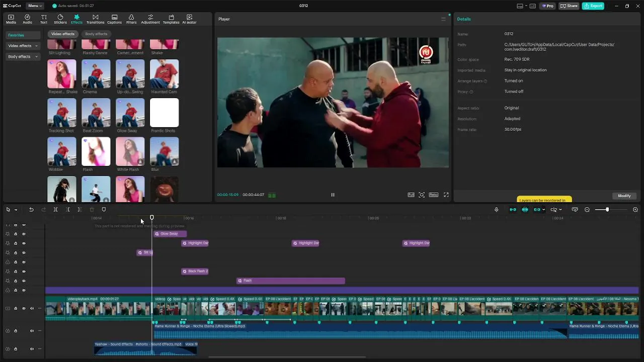Open the Templates panel icon
The height and width of the screenshot is (362, 644).
coord(171,19)
